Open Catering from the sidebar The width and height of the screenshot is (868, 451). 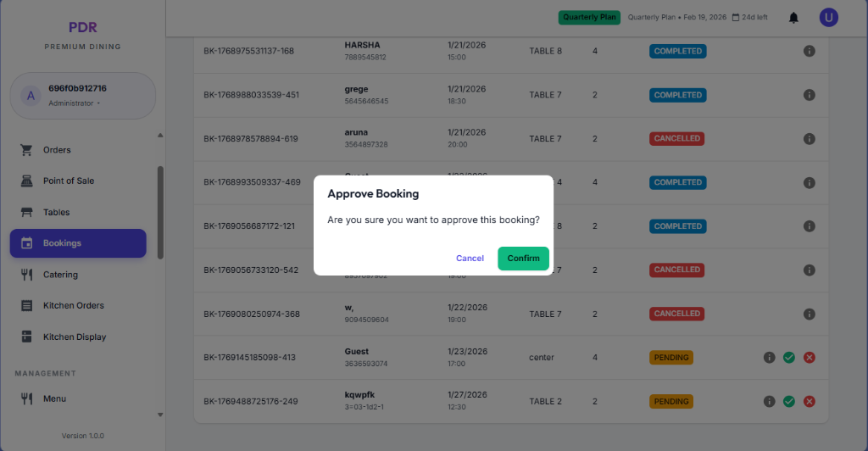[x=60, y=275]
